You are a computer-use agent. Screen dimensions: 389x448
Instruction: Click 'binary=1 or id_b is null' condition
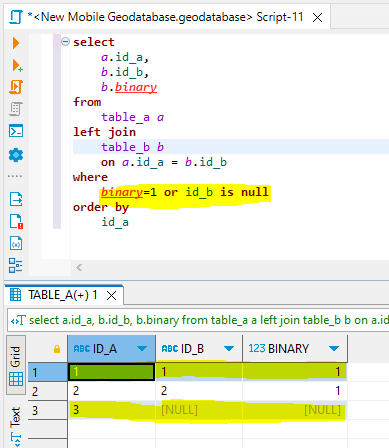click(185, 192)
